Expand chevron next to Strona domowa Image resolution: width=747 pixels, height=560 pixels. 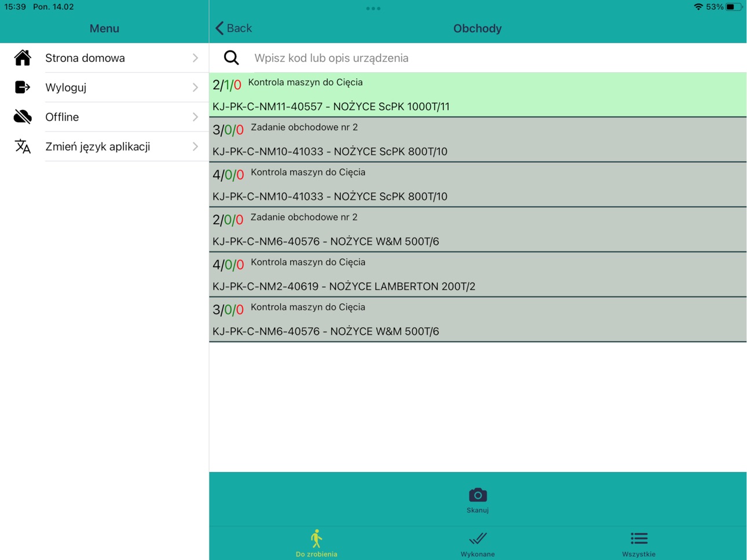click(195, 58)
